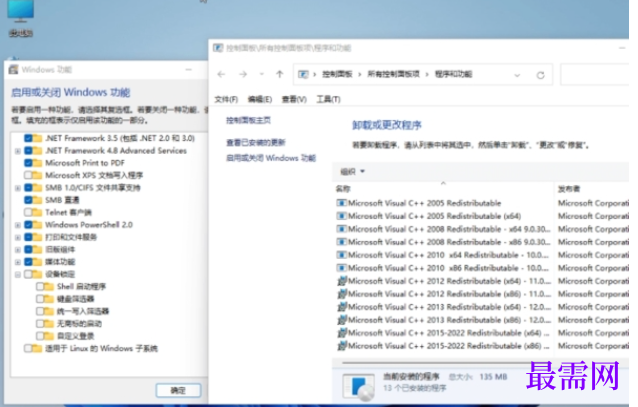Click 控制面板 in the breadcrumb path
Screen dimensions: 638x407
click(x=337, y=74)
